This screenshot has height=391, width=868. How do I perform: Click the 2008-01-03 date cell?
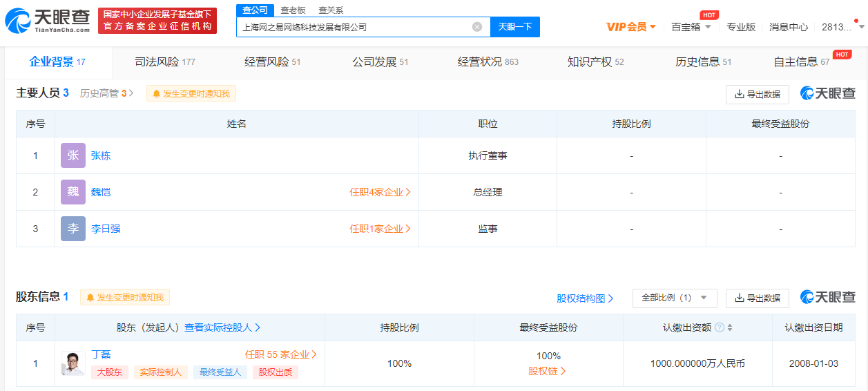[x=813, y=363]
